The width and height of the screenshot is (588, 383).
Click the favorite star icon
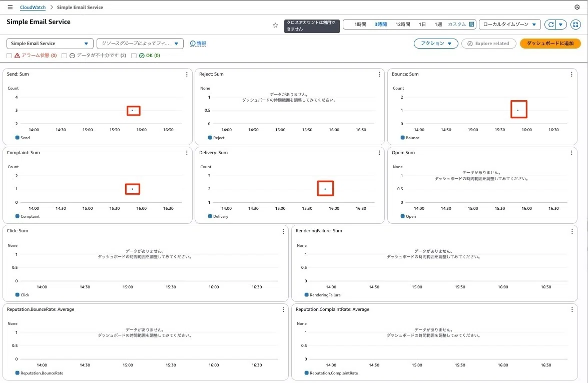point(275,25)
